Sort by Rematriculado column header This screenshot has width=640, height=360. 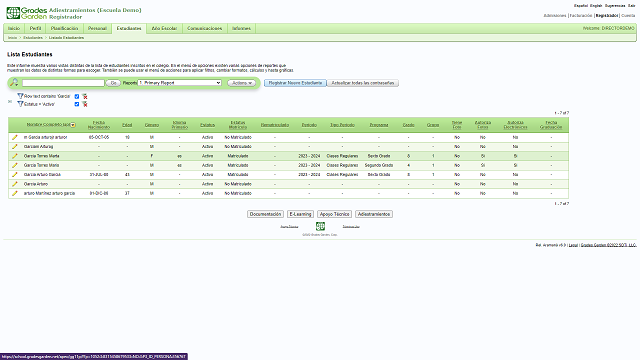tap(275, 125)
